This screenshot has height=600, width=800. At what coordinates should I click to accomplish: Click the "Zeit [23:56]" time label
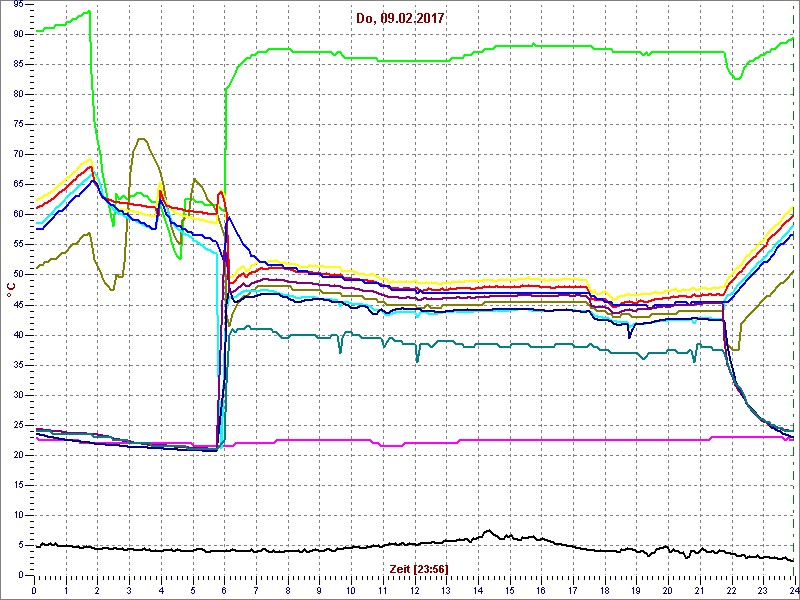(419, 569)
